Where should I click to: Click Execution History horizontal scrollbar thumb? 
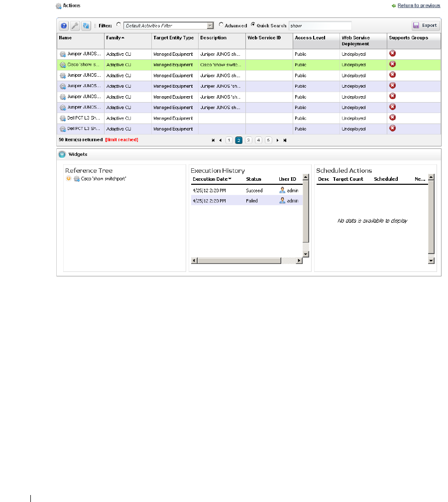pos(239,260)
